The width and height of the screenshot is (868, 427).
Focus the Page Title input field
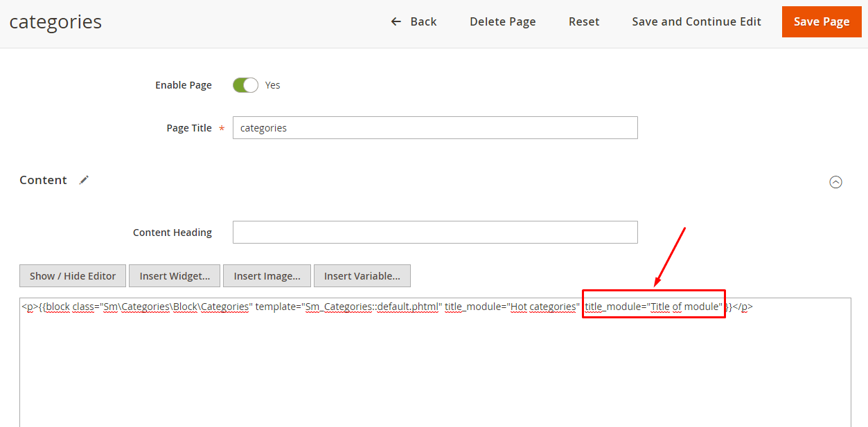point(435,128)
